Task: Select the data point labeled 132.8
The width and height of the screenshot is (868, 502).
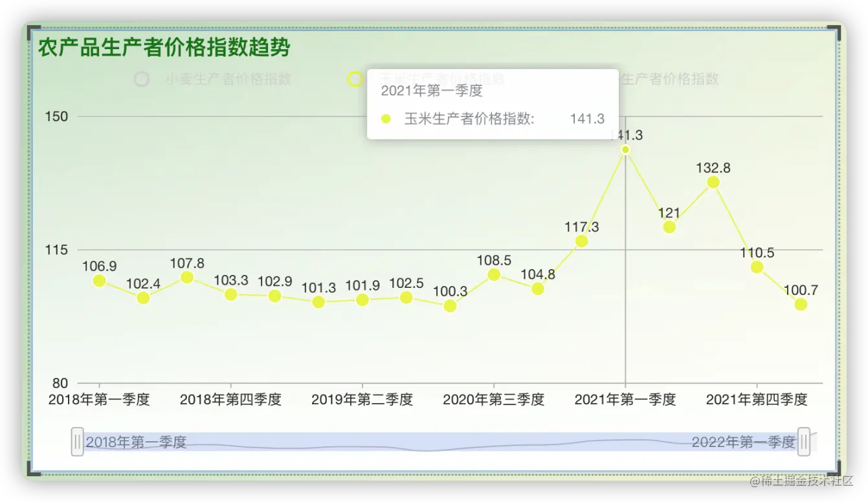Action: [713, 182]
